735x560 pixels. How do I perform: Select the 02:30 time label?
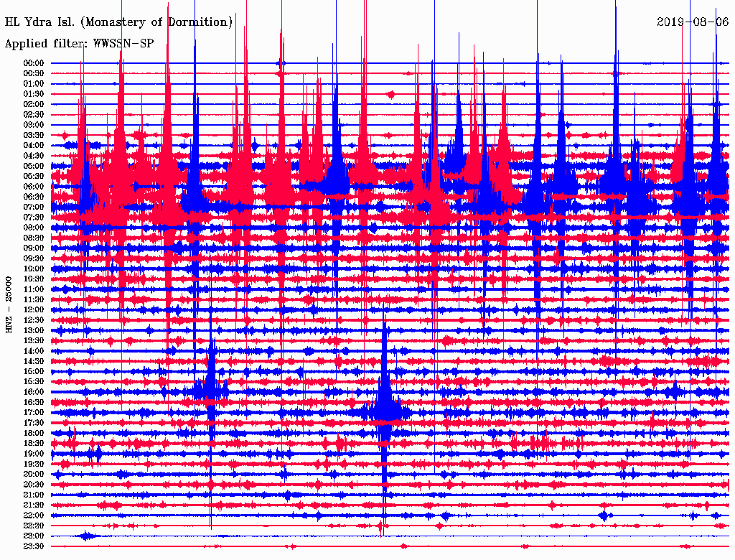[x=34, y=114]
